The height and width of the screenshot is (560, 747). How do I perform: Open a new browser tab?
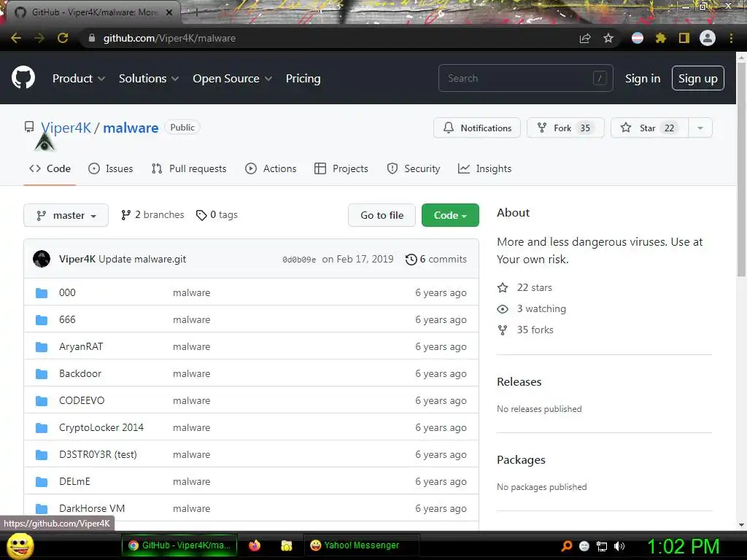[196, 13]
